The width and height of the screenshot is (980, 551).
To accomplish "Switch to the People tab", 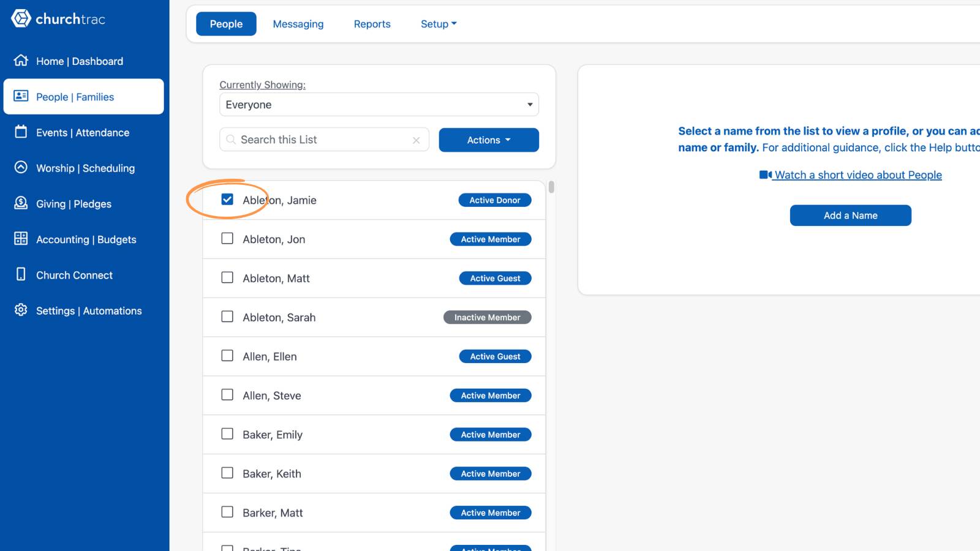I will [x=226, y=24].
